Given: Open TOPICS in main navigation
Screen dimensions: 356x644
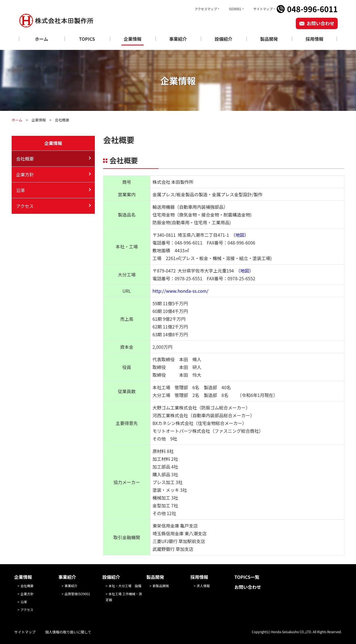Looking at the screenshot, I should pos(87,39).
